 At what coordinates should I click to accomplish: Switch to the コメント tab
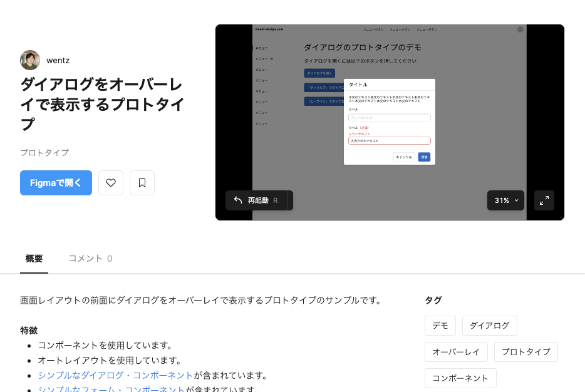pos(90,259)
